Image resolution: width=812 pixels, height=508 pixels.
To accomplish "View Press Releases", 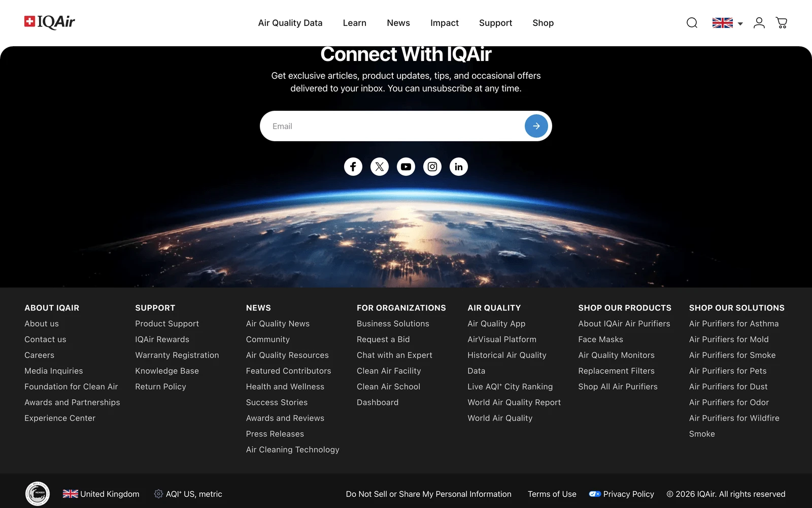I will (275, 434).
